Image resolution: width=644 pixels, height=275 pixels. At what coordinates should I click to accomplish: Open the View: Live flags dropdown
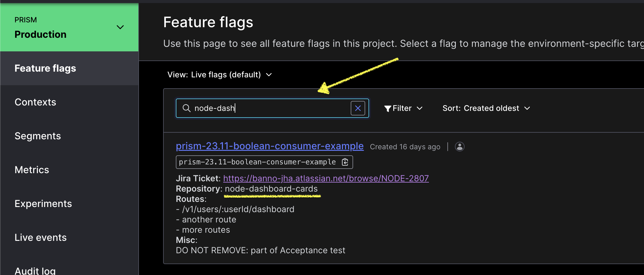click(x=220, y=75)
